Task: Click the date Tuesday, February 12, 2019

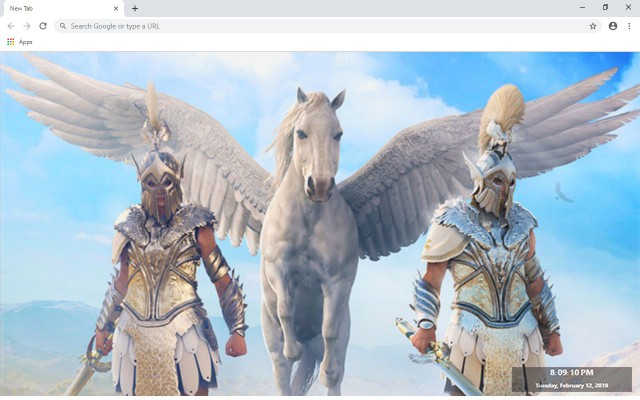Action: 571,385
